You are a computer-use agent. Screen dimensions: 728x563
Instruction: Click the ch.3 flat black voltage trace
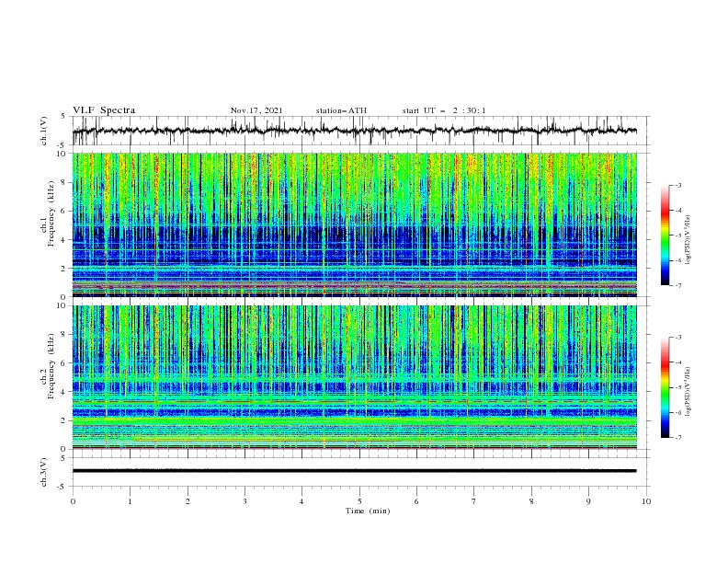pos(354,471)
